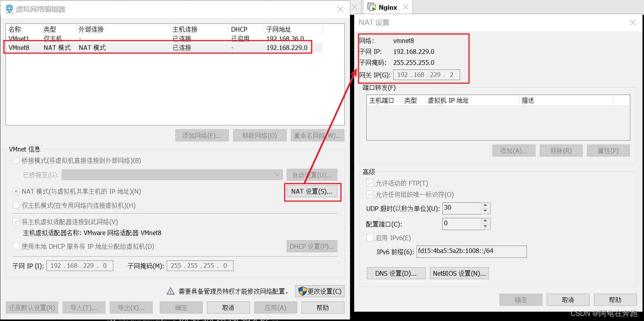Click the 网关 IP field
644x321 pixels.
[x=426, y=75]
